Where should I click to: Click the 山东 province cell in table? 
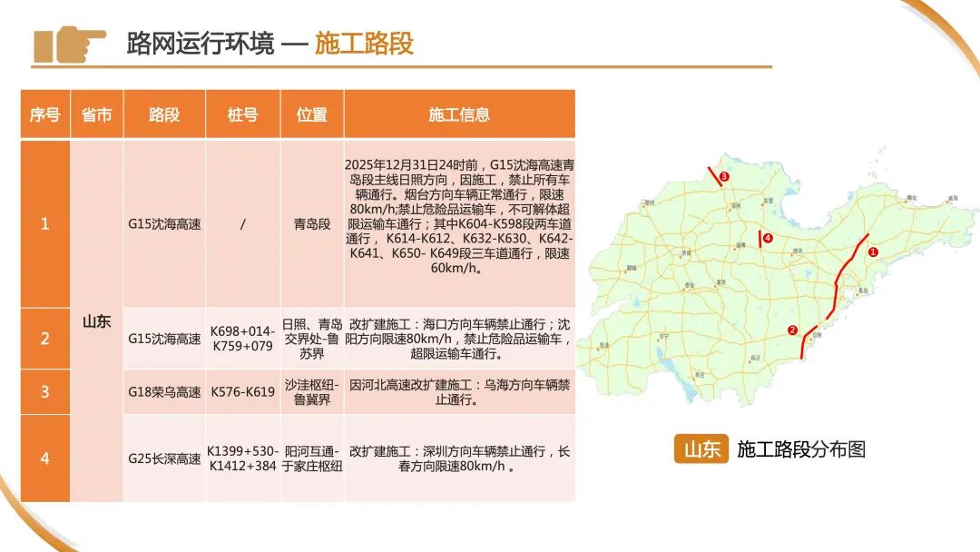97,321
